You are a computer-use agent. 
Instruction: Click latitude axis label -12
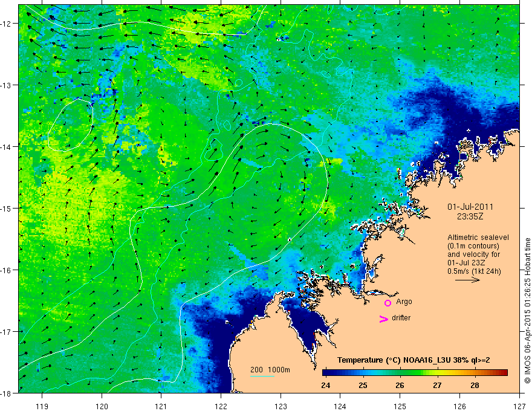coord(7,24)
